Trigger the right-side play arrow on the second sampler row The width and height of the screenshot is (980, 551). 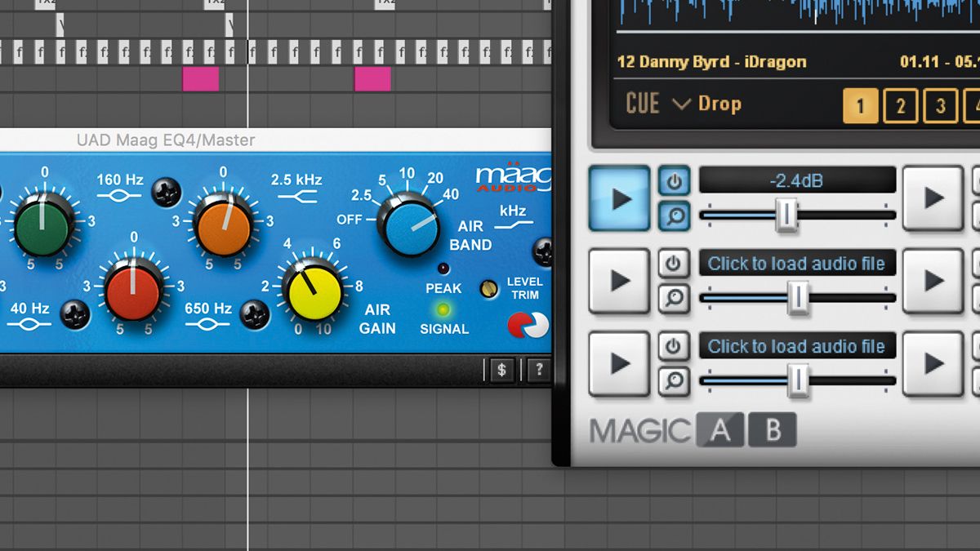pyautogui.click(x=933, y=282)
